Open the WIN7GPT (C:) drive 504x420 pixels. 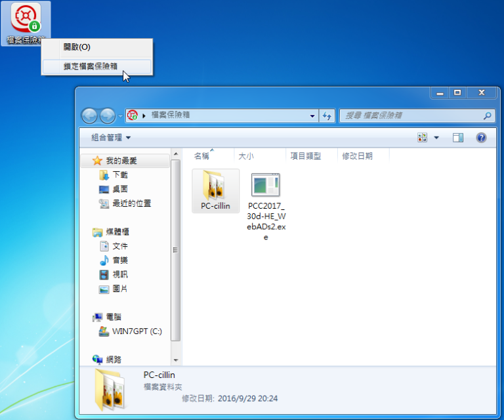click(137, 331)
